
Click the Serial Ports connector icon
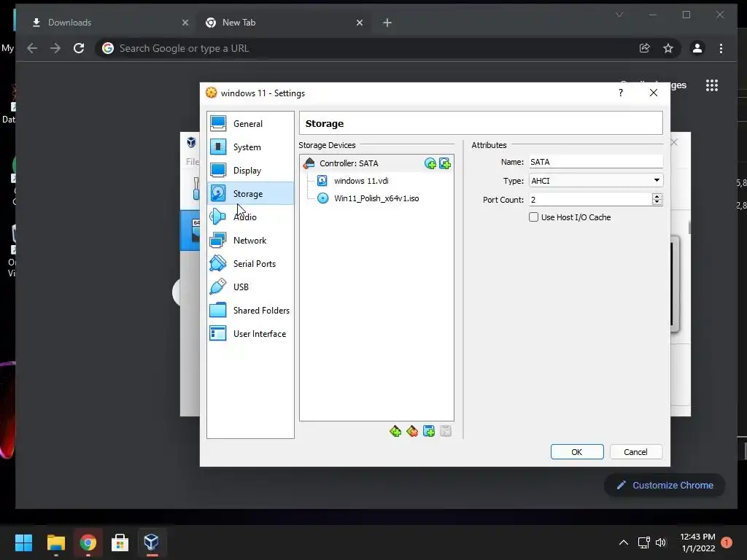(218, 263)
